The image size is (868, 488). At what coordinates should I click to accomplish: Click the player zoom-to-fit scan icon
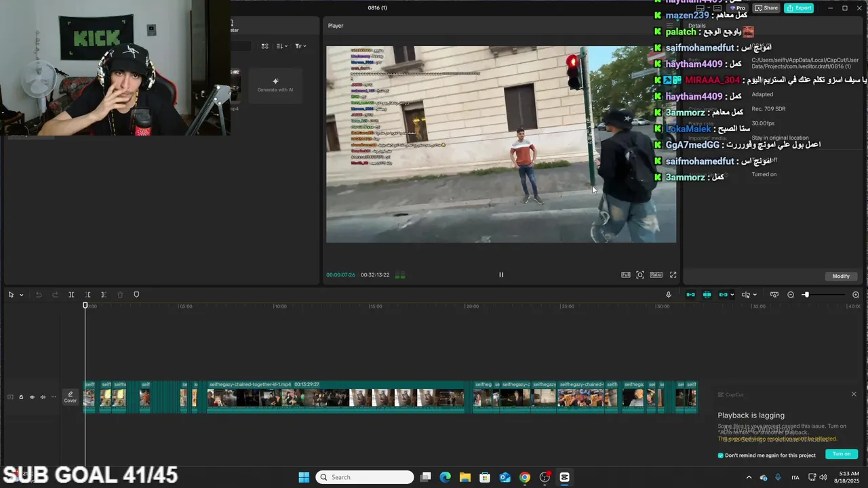[640, 274]
